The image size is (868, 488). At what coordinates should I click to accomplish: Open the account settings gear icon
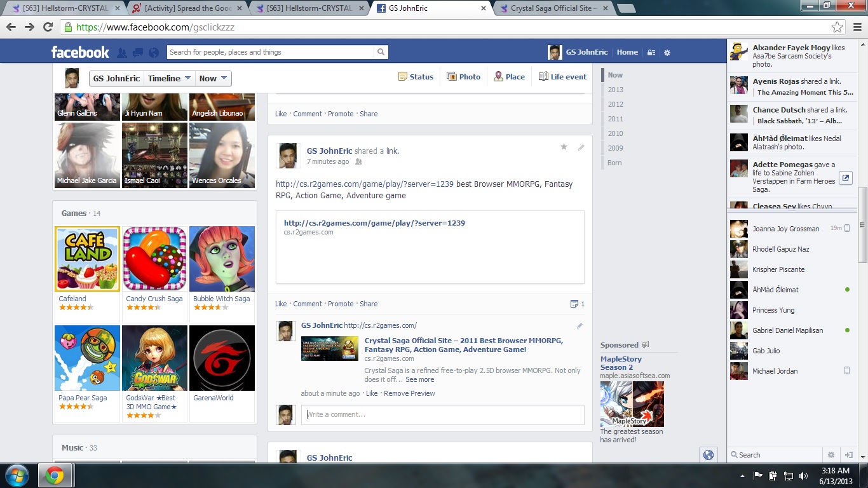tap(667, 53)
